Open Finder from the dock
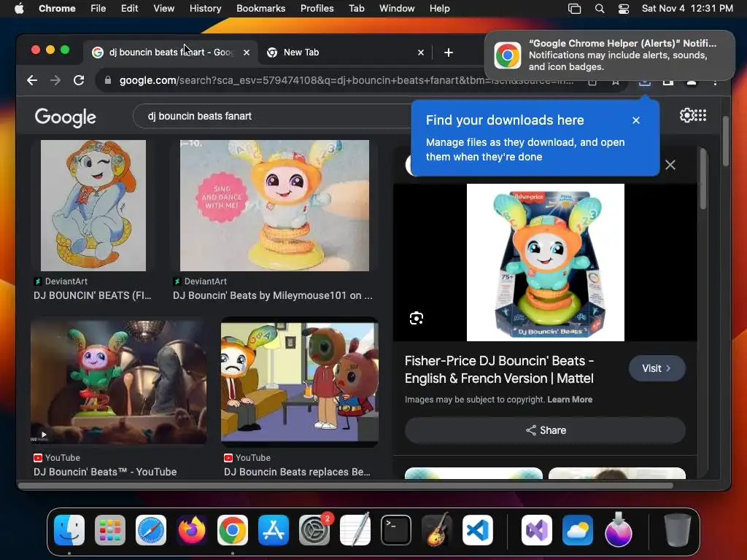The height and width of the screenshot is (560, 747). click(x=69, y=530)
